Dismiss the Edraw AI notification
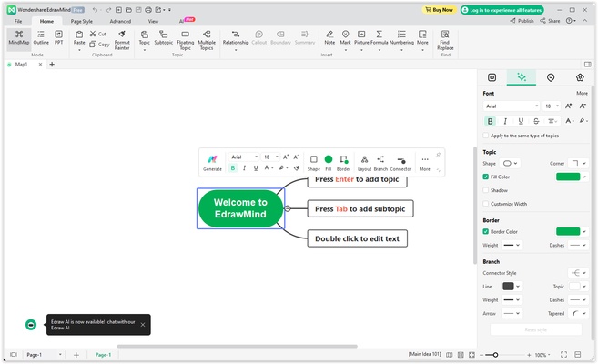 tap(143, 325)
